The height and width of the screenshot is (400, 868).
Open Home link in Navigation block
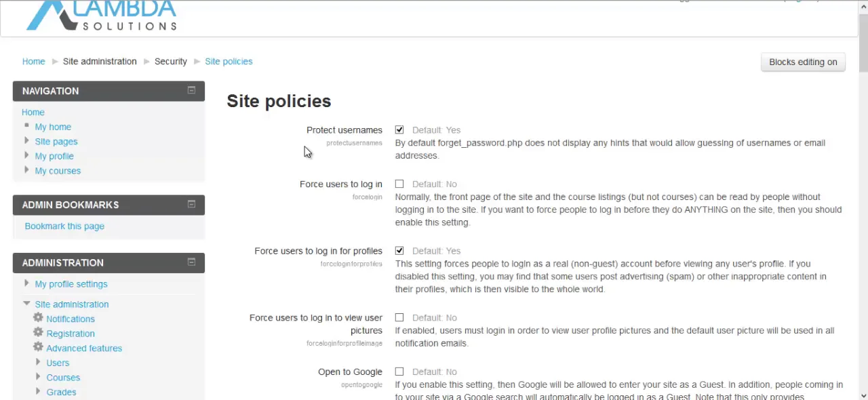(33, 113)
